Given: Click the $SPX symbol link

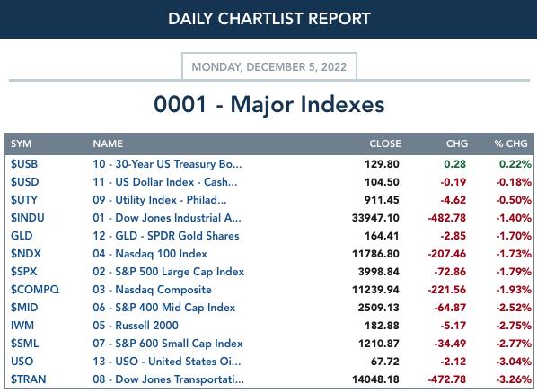Looking at the screenshot, I should pyautogui.click(x=23, y=272).
